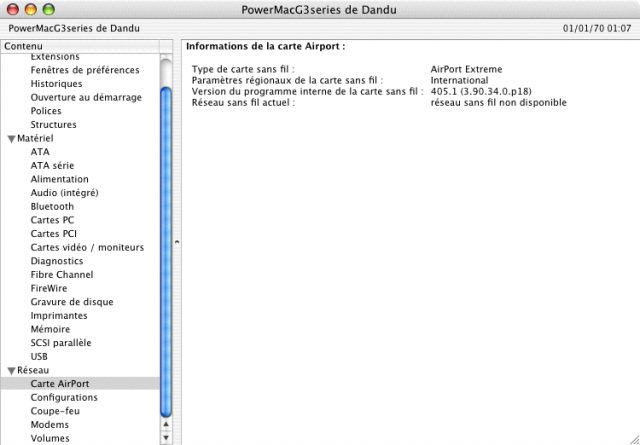Image resolution: width=640 pixels, height=445 pixels.
Task: Click the sidebar scroll down arrow
Action: pos(166,438)
